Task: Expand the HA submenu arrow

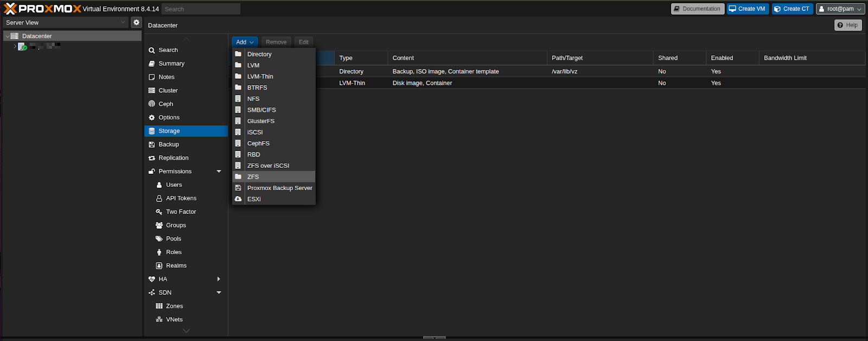Action: pos(219,279)
